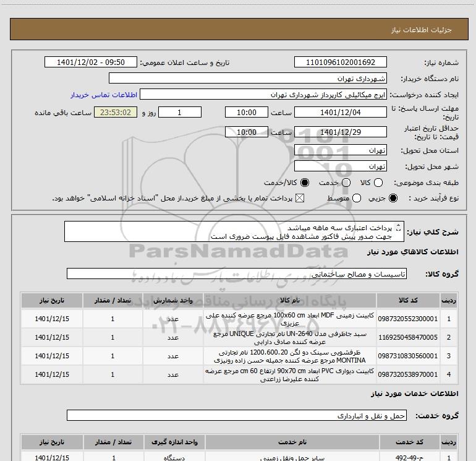Click the نام کالا column header

[289, 300]
